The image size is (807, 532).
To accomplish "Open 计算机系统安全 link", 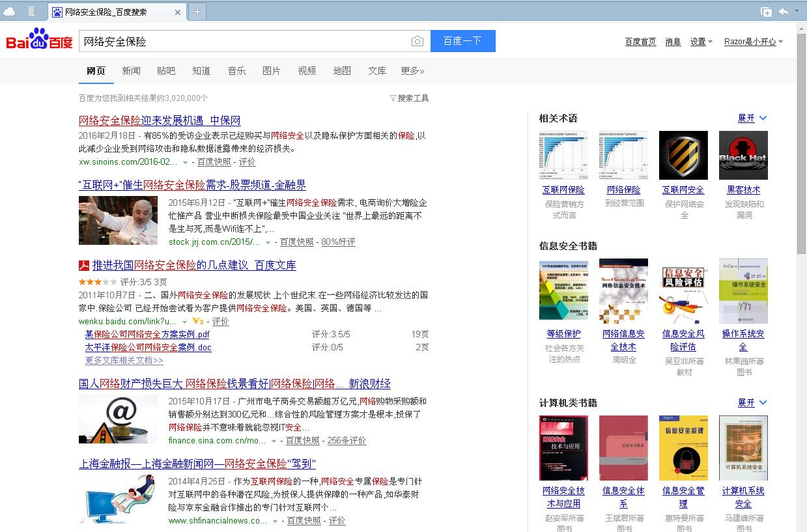I will coord(743,497).
